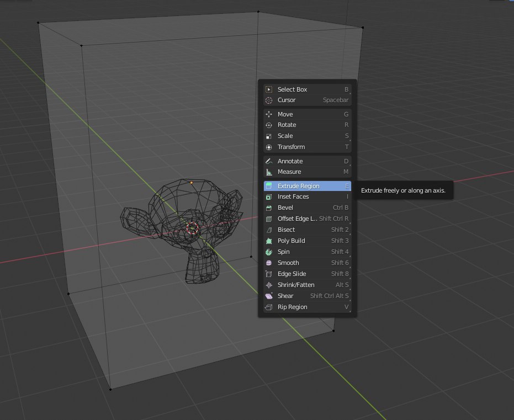Click the Offset Edge Loop icon

(x=269, y=219)
